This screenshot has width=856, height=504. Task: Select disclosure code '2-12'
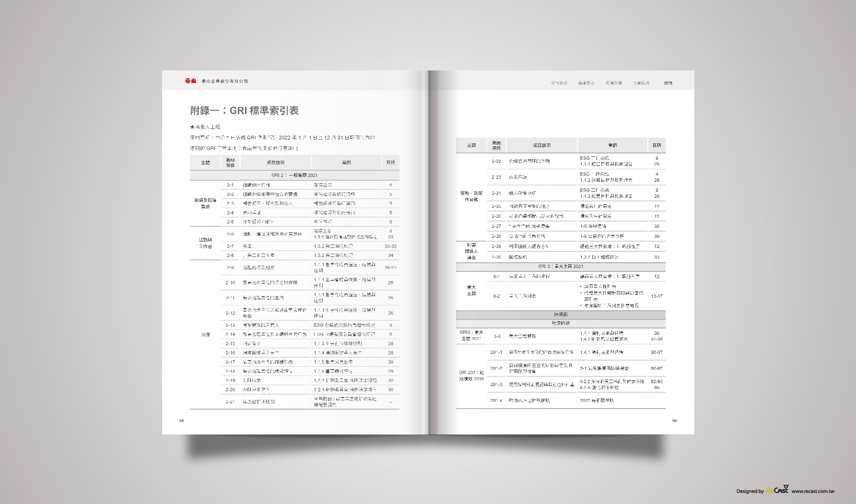coord(230,313)
